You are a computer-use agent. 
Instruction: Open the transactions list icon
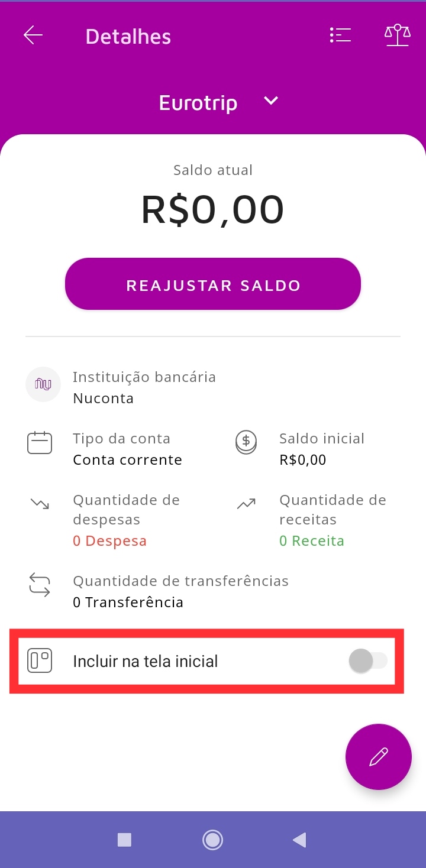[x=340, y=36]
